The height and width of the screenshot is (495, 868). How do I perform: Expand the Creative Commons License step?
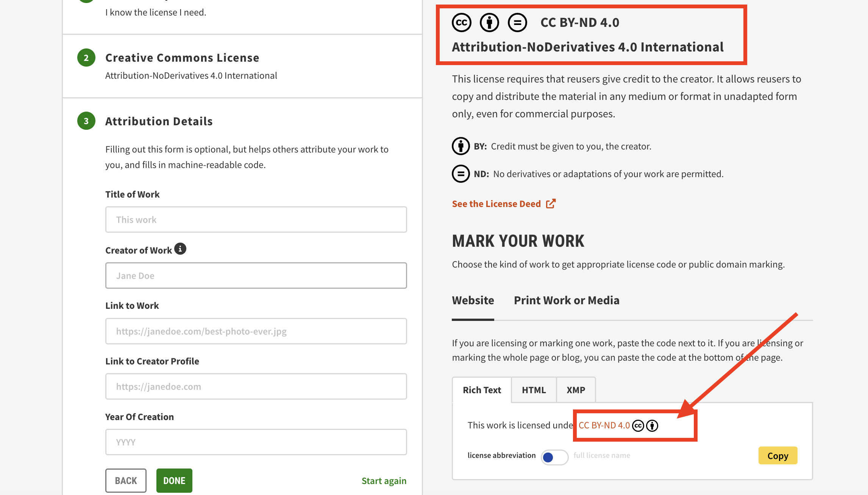pos(182,58)
